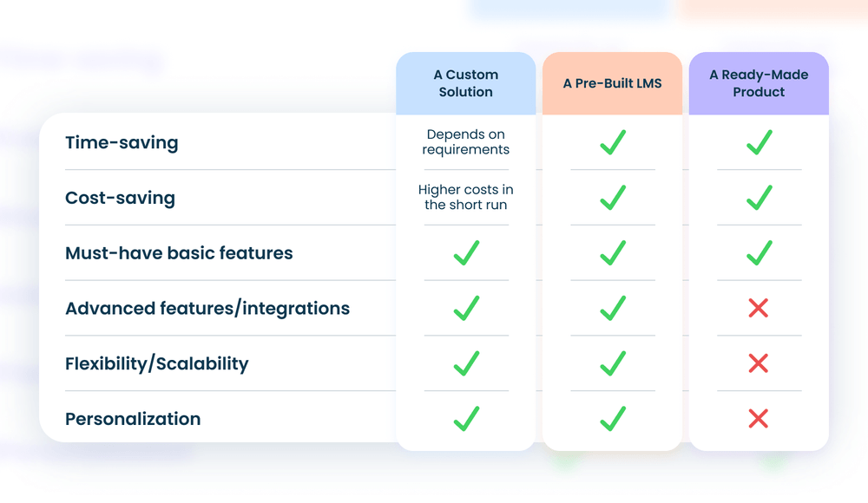Screen dimensions: 868x503
Task: Click Custom Solution Must-have basic features checkmark
Action: [466, 253]
